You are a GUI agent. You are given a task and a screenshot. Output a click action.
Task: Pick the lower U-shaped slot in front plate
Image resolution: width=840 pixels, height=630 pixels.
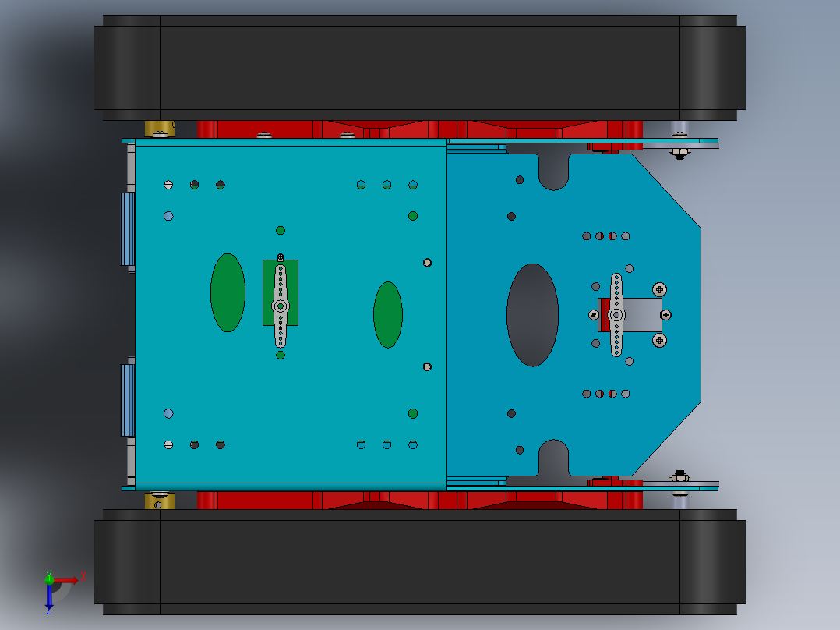[x=553, y=458]
